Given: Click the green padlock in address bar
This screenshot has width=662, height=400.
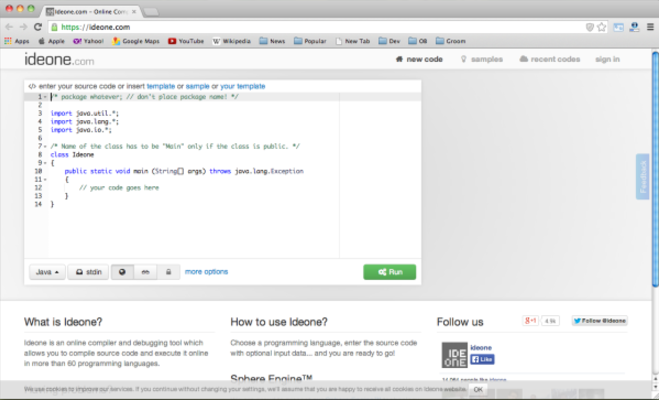Looking at the screenshot, I should [x=54, y=27].
